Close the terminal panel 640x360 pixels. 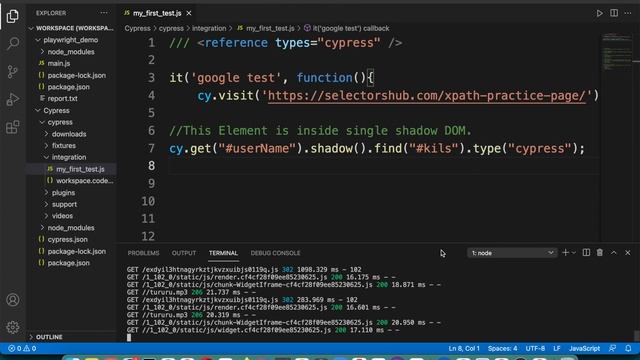[x=628, y=253]
